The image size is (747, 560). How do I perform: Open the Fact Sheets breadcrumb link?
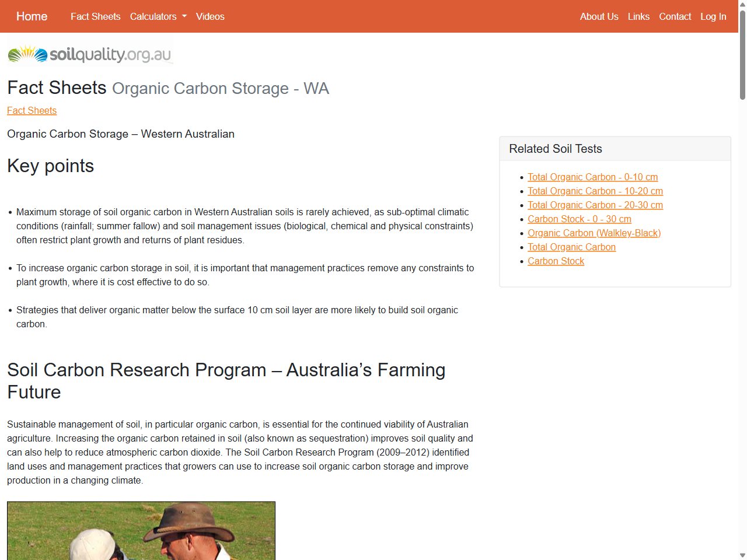[x=32, y=110]
